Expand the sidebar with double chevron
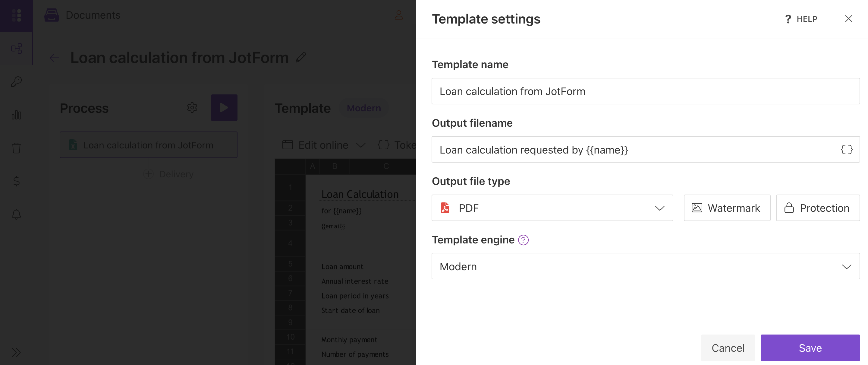The width and height of the screenshot is (868, 365). (x=16, y=353)
